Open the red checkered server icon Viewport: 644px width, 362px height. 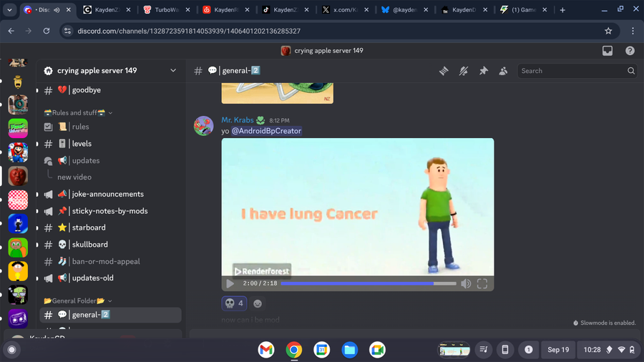pos(18,200)
